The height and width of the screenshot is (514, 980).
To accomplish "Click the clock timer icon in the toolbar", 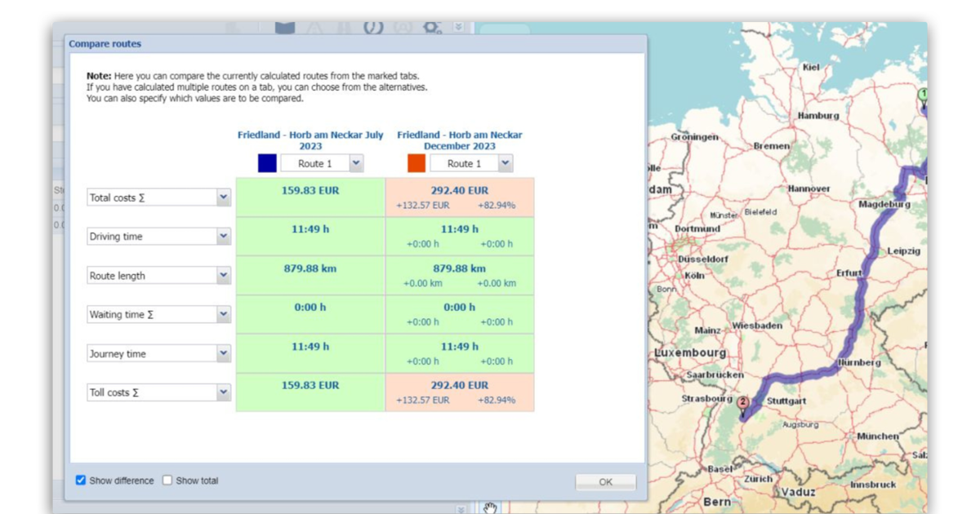I will tap(372, 27).
